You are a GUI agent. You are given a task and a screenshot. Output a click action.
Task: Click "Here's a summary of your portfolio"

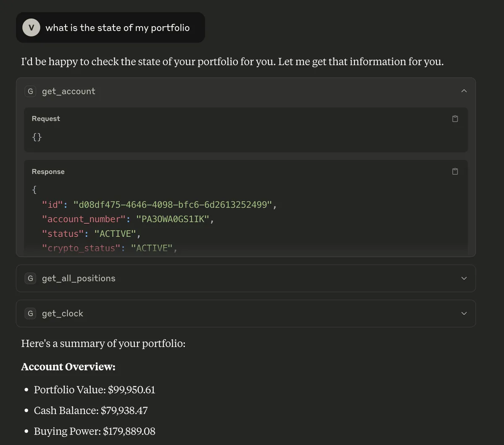(x=103, y=344)
